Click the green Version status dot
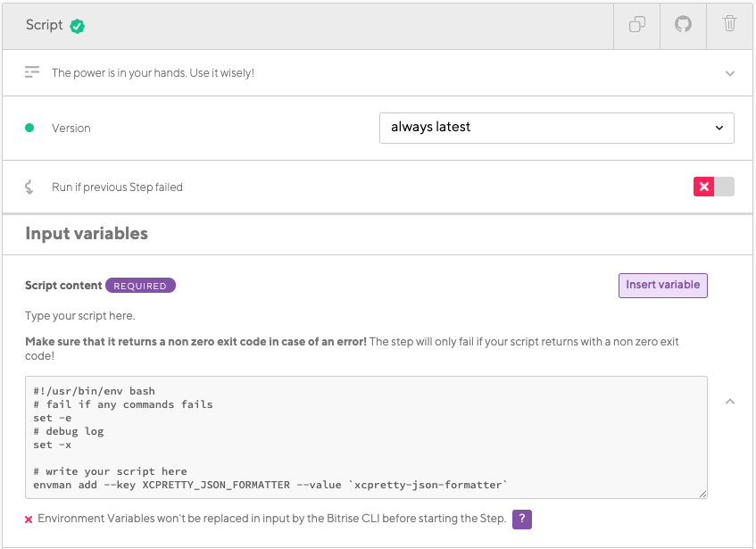The width and height of the screenshot is (756, 549). (29, 128)
